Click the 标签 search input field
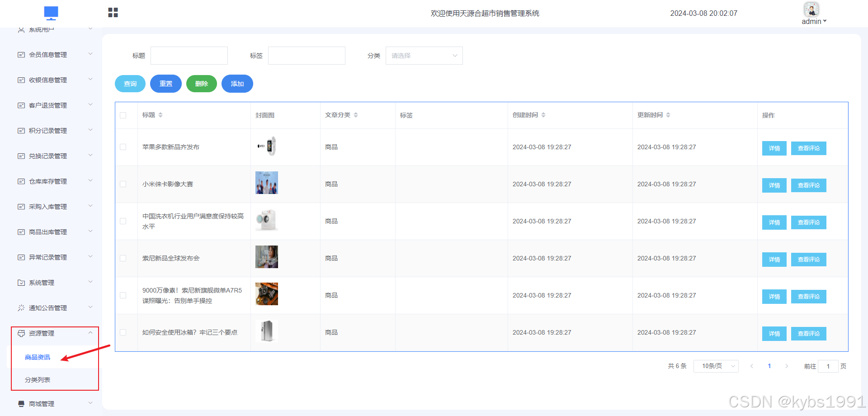Viewport: 868px width, 416px height. 307,56
